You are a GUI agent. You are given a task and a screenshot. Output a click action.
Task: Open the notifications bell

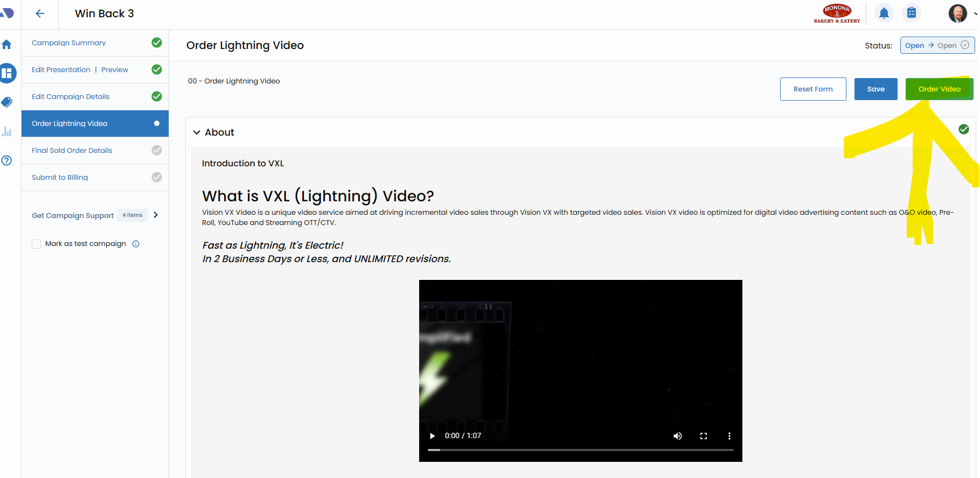[884, 13]
